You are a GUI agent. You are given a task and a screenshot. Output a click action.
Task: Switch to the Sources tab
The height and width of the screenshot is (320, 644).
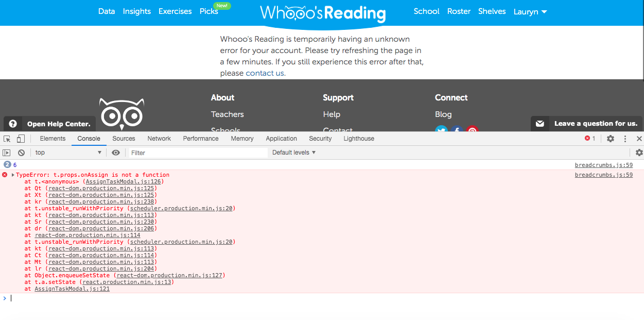click(124, 139)
